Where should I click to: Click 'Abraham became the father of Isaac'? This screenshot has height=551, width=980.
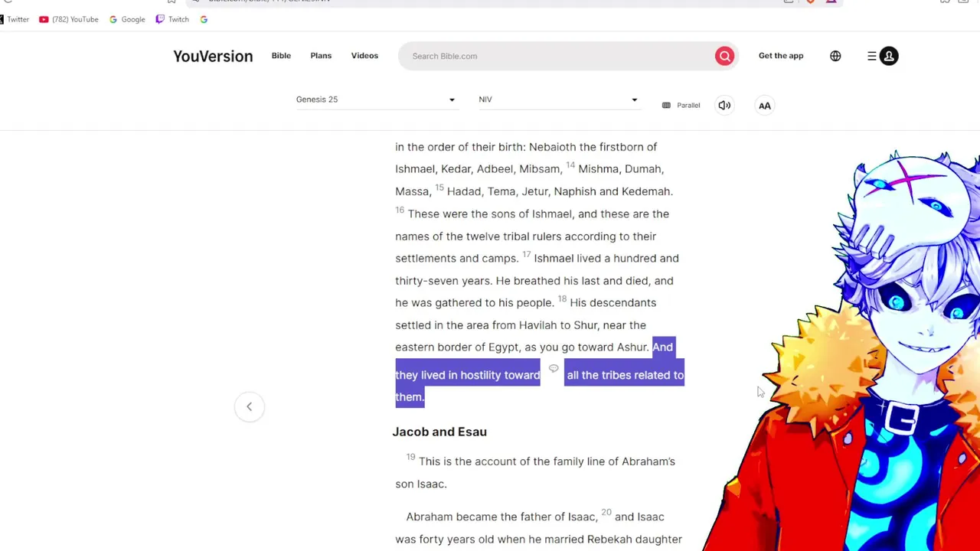pyautogui.click(x=500, y=517)
